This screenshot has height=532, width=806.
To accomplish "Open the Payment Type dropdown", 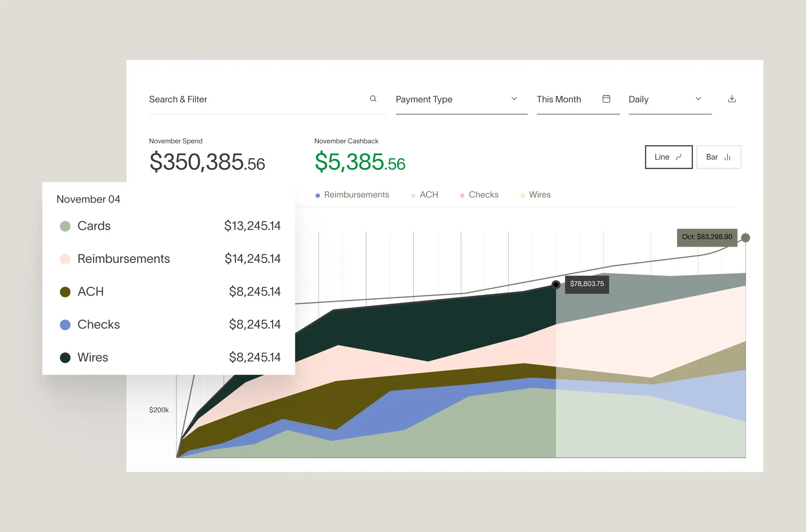I will pos(461,99).
